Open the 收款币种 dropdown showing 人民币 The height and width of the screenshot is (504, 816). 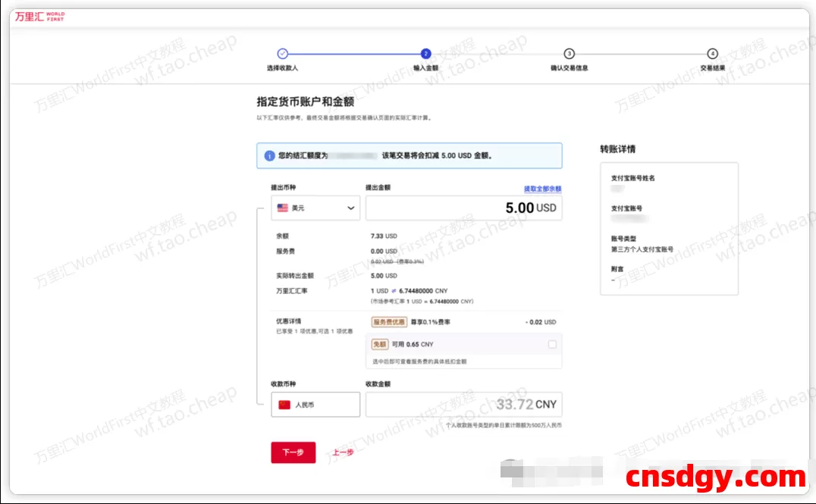pyautogui.click(x=315, y=404)
